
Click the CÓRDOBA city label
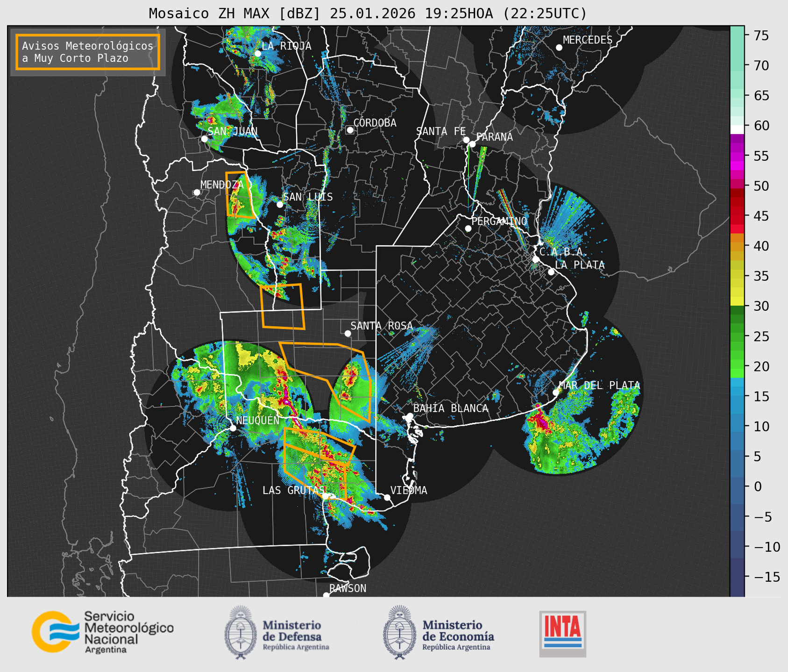pos(375,122)
